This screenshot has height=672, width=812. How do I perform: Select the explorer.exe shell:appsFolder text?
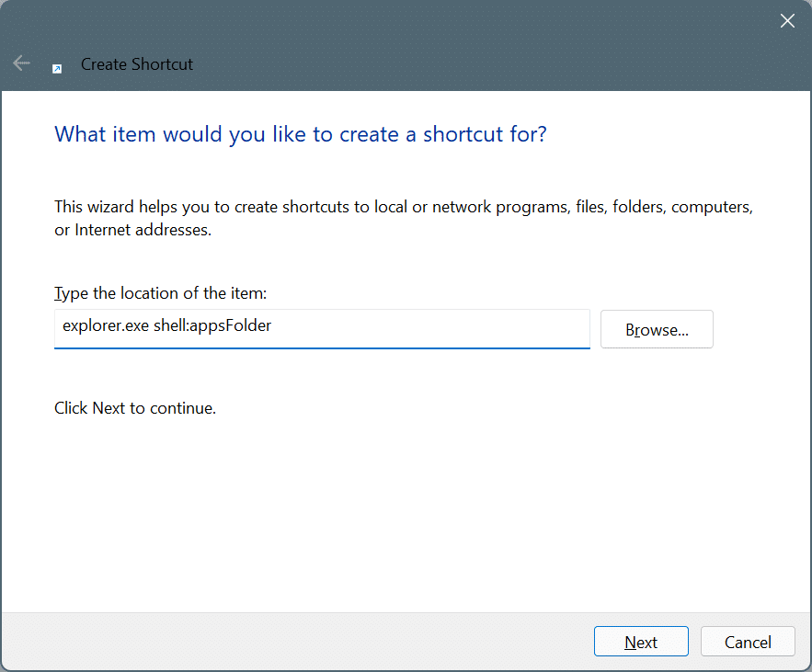point(166,325)
